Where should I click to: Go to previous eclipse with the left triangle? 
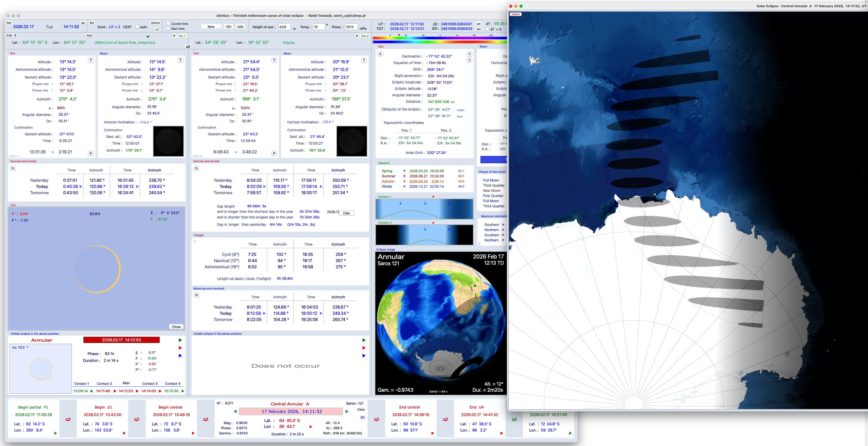click(235, 411)
